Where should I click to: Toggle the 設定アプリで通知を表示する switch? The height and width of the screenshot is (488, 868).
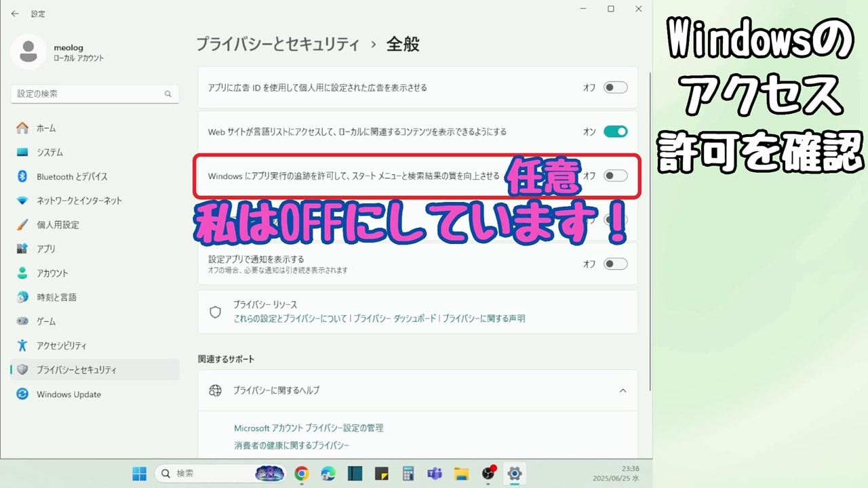[616, 264]
